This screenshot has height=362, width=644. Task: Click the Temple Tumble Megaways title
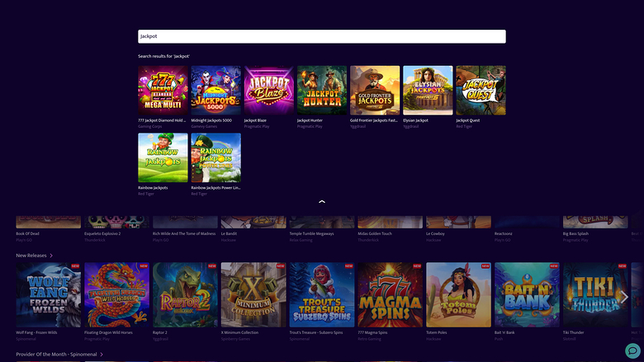pos(312,233)
